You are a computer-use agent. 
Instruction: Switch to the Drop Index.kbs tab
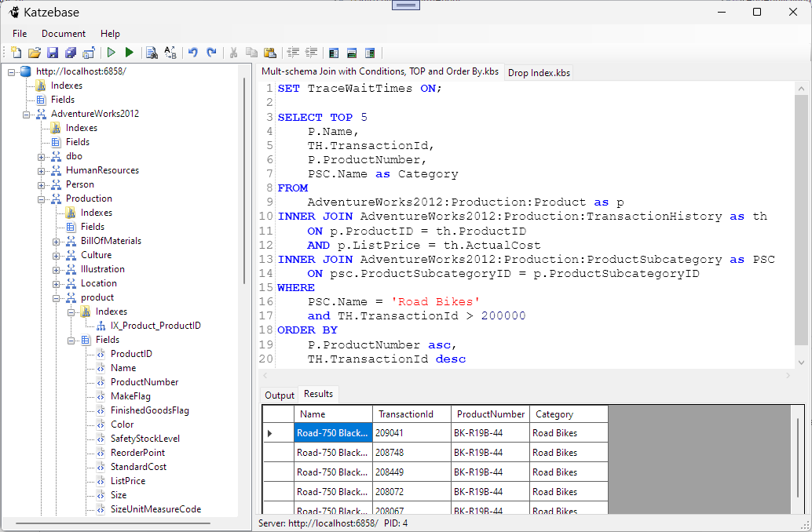[x=539, y=73]
